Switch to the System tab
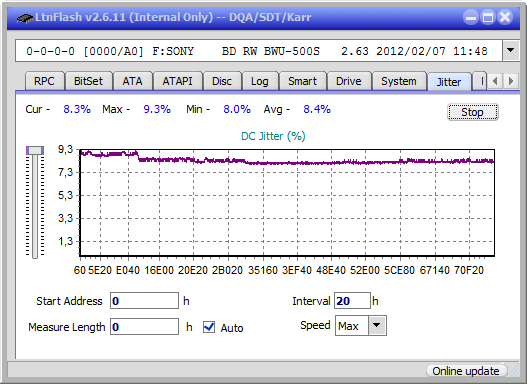 (399, 81)
